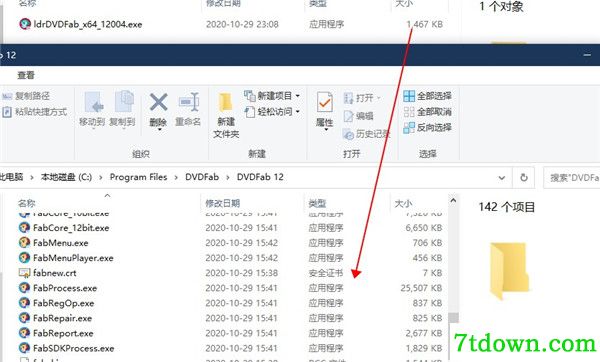Click the Search DVDFab 12 box
The image size is (600, 362).
[572, 178]
